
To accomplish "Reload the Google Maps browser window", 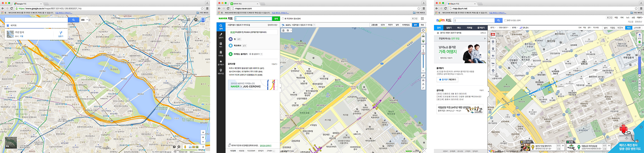I will pyautogui.click(x=12, y=9).
